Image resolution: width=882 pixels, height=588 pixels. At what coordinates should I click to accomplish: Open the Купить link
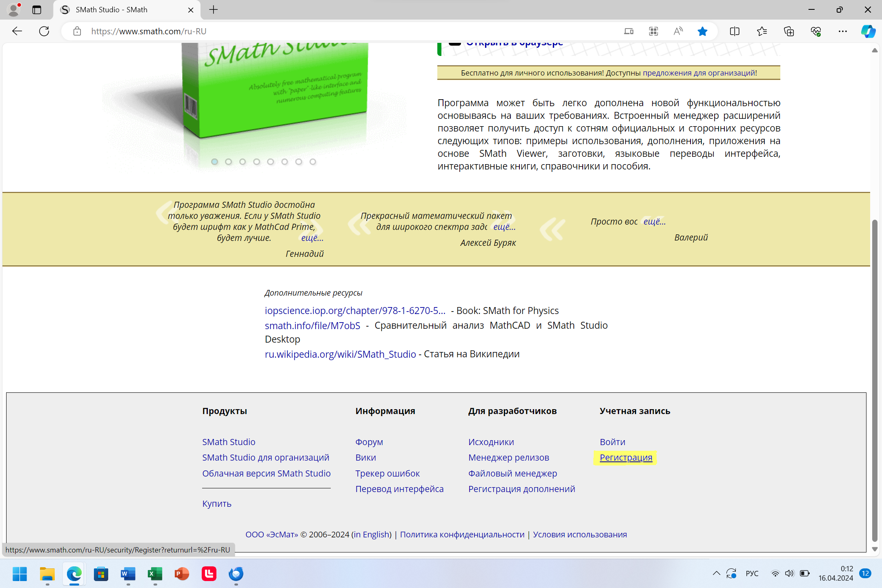coord(217,503)
